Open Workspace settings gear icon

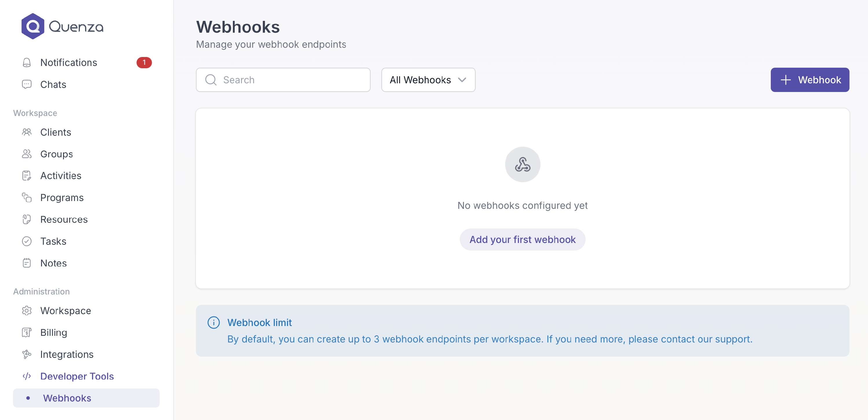(27, 311)
